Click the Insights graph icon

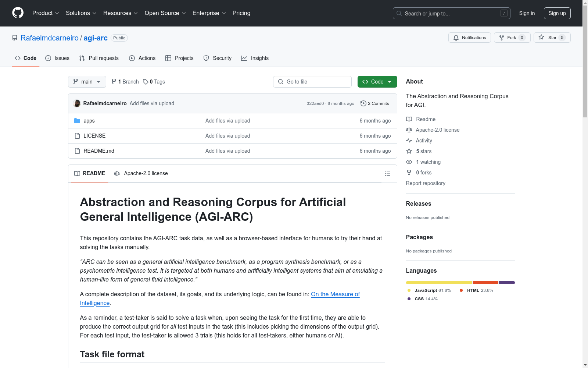(244, 58)
